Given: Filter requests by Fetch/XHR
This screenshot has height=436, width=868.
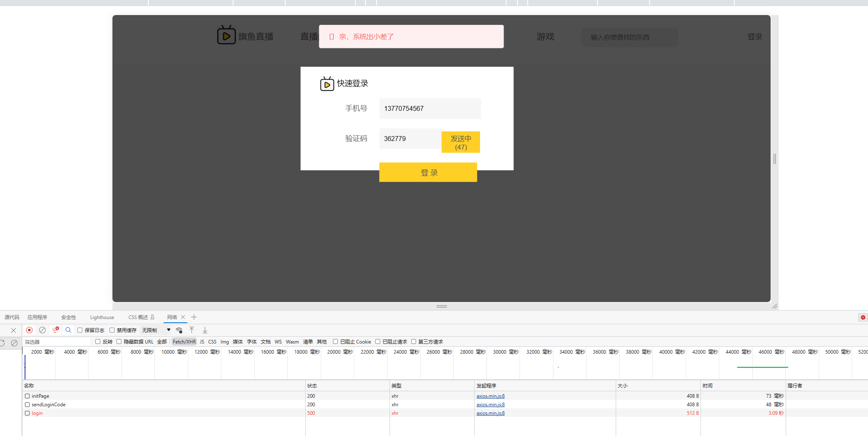Looking at the screenshot, I should click(x=184, y=342).
